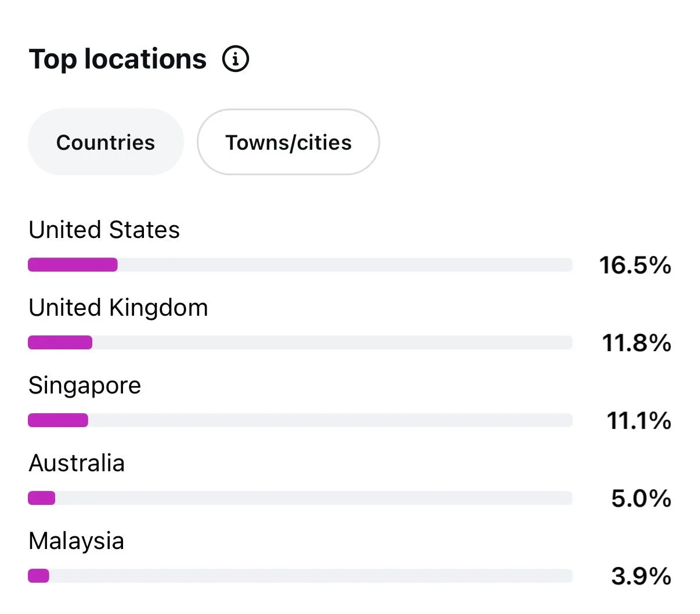Select the United States row label

click(x=104, y=230)
